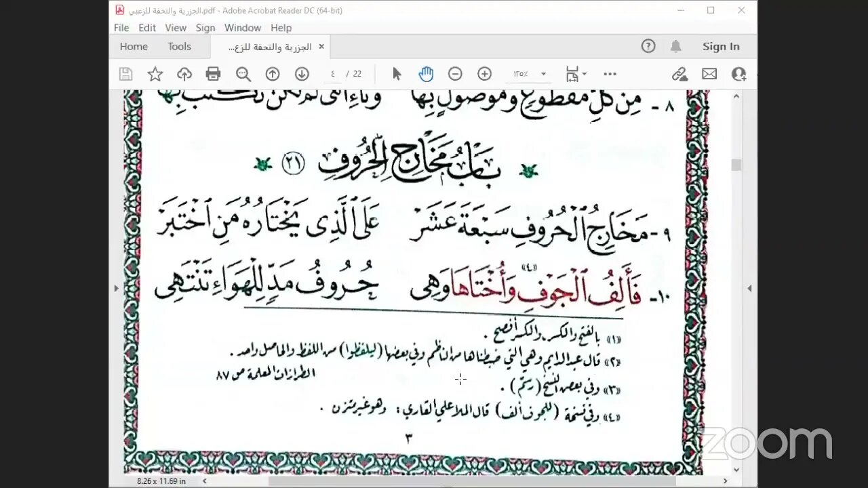The image size is (868, 488).
Task: Open the find text magnifier tool
Action: click(x=243, y=75)
